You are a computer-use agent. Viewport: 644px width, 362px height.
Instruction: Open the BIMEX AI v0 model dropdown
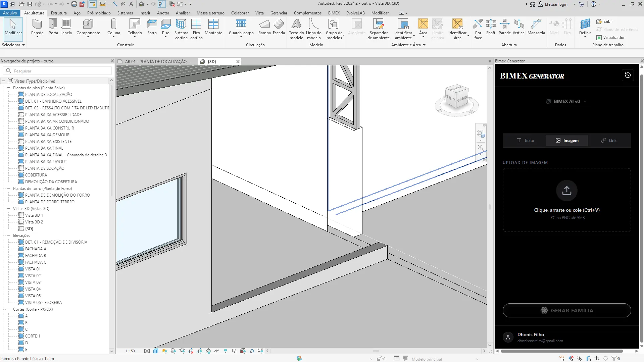[566, 101]
